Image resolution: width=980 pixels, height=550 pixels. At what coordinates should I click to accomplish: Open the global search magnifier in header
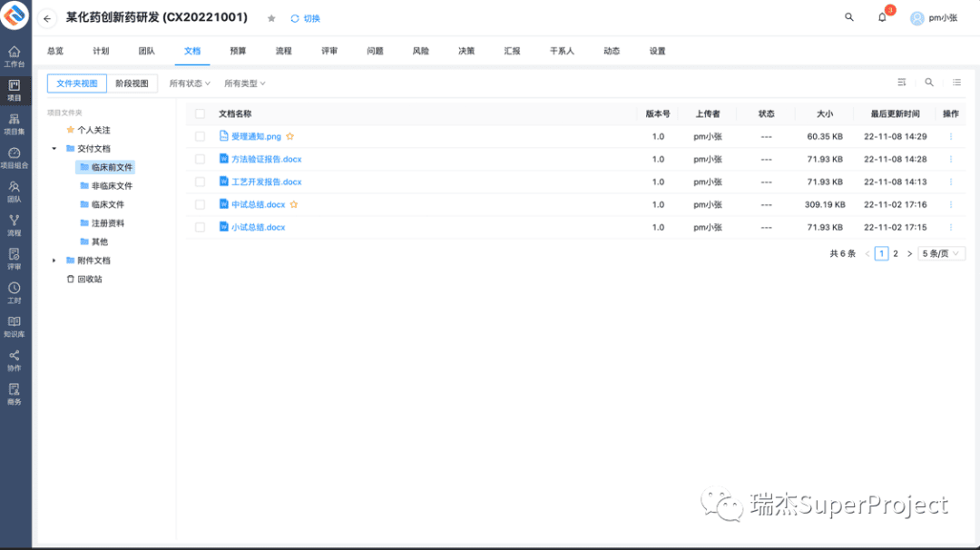tap(848, 17)
